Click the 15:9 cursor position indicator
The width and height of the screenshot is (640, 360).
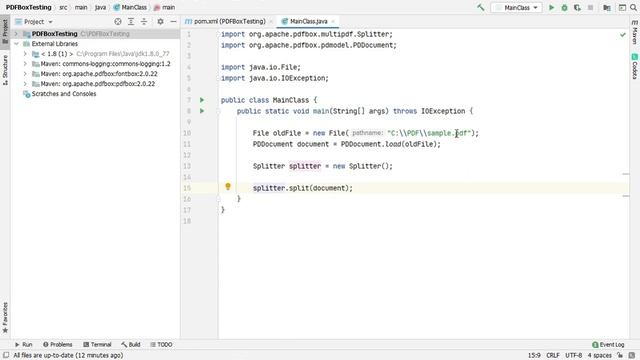[x=534, y=356]
